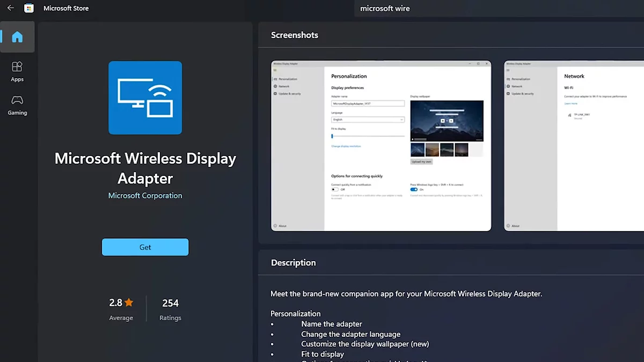Click the Wireless Display Adapter app icon

tap(145, 98)
